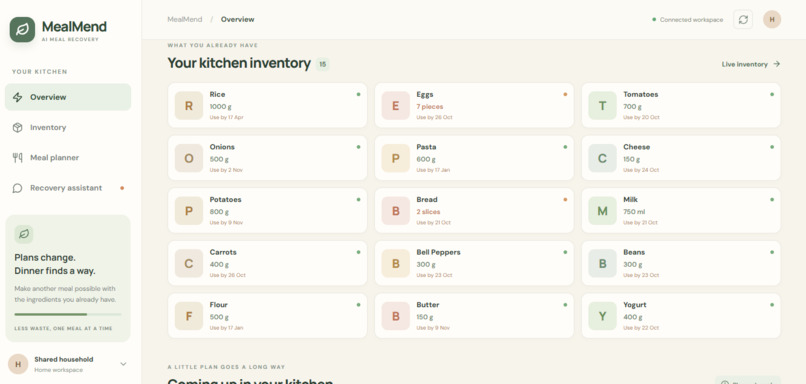Viewport: 806px width, 384px height.
Task: Open the Live inventory link
Action: coord(751,64)
